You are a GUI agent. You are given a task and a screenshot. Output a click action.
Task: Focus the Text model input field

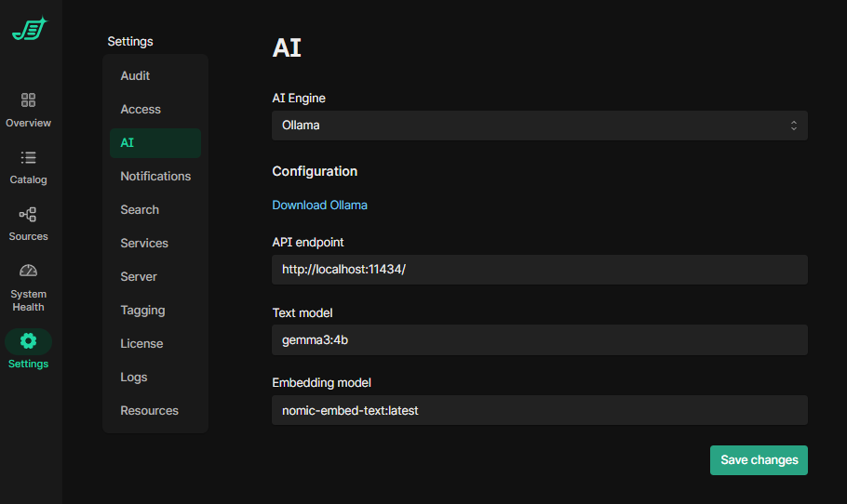tap(539, 340)
